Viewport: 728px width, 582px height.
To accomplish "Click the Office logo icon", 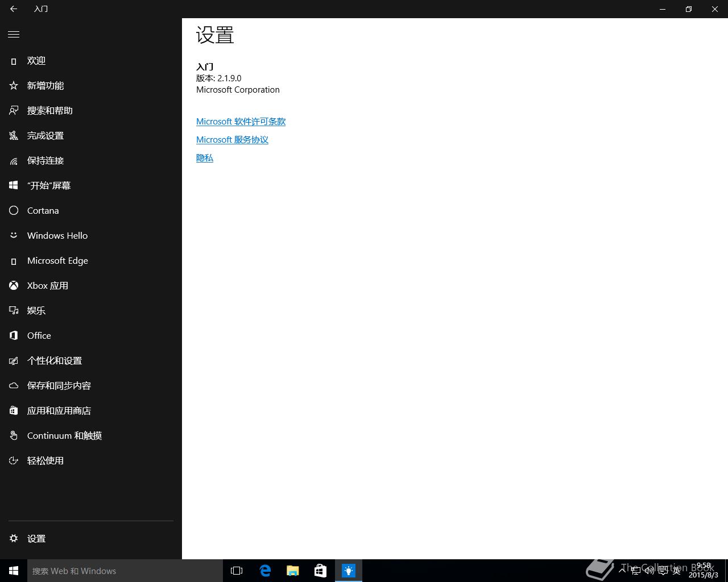I will click(14, 336).
